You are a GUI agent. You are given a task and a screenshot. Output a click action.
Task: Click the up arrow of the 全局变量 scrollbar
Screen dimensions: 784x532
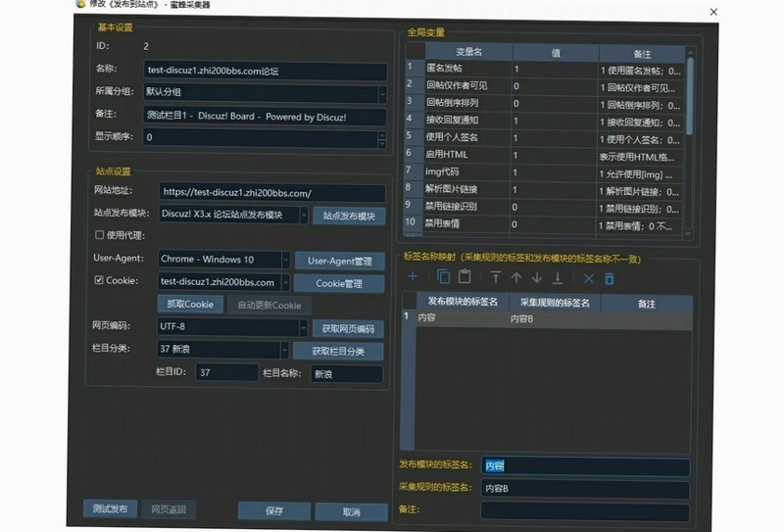tap(691, 52)
